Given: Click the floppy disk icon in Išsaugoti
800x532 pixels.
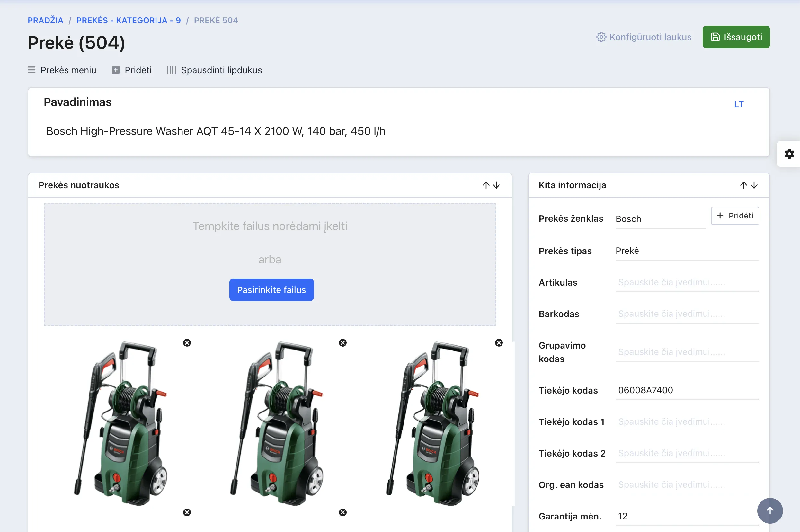Looking at the screenshot, I should coord(715,37).
